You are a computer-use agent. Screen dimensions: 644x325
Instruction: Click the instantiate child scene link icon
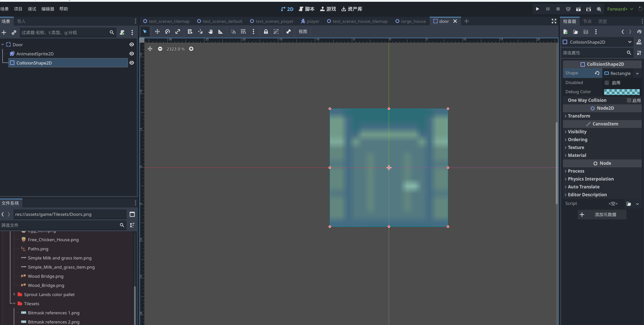pyautogui.click(x=14, y=32)
